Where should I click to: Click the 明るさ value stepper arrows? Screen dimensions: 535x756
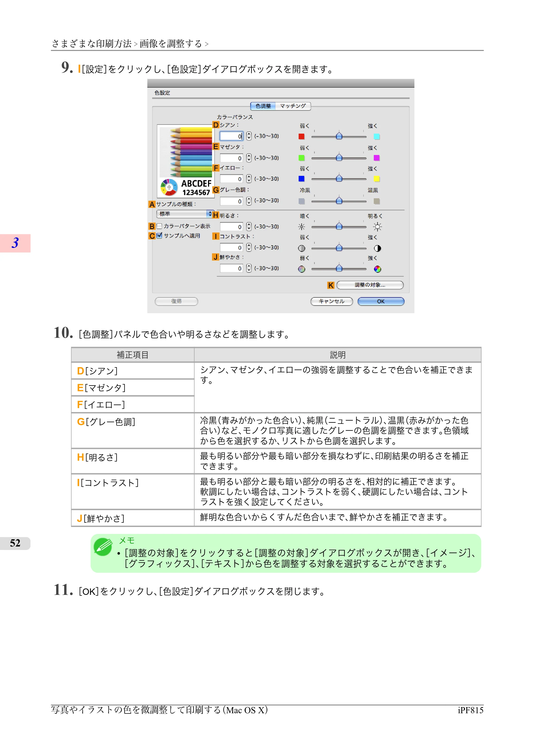(x=249, y=227)
